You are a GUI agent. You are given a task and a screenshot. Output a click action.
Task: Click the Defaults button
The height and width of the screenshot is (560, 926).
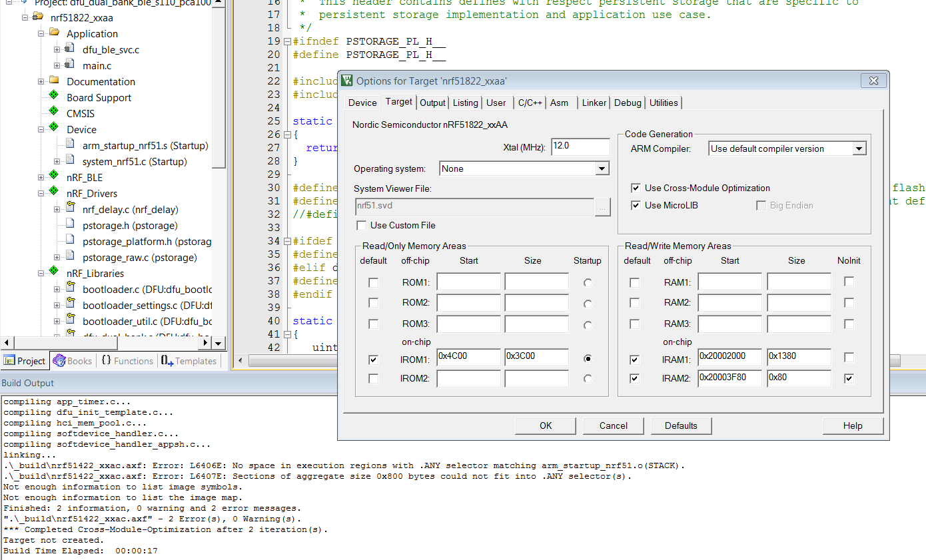tap(681, 425)
